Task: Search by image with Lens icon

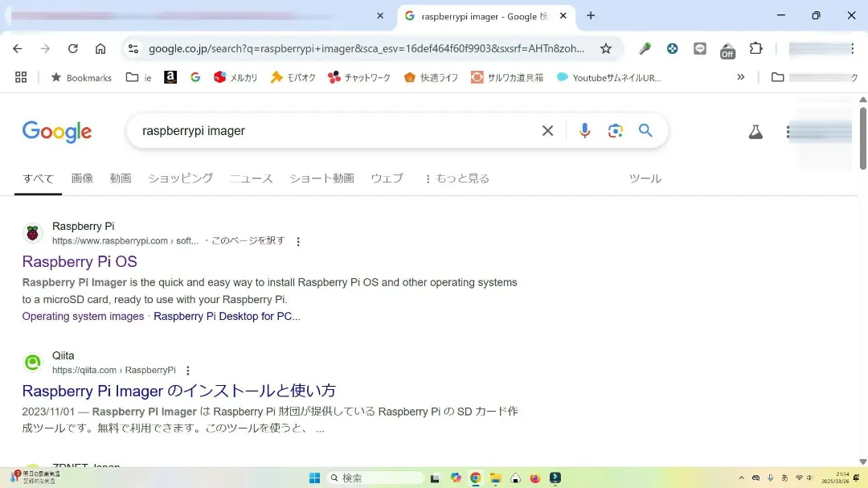Action: pyautogui.click(x=615, y=131)
